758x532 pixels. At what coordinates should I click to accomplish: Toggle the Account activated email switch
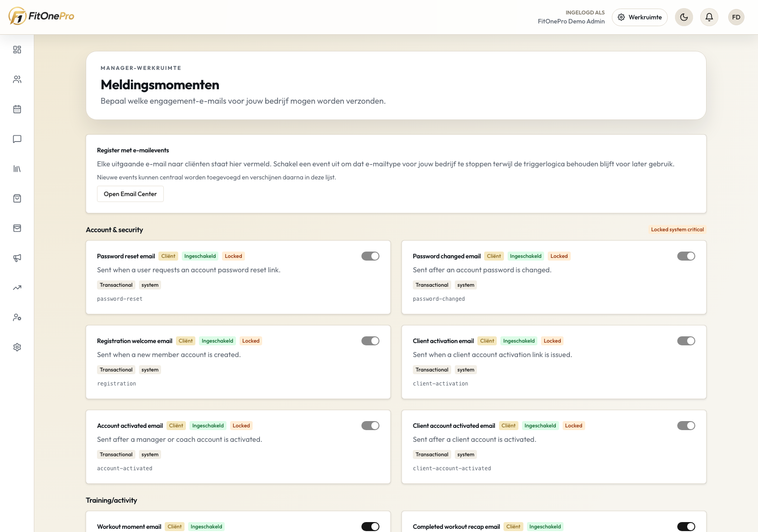coord(370,426)
